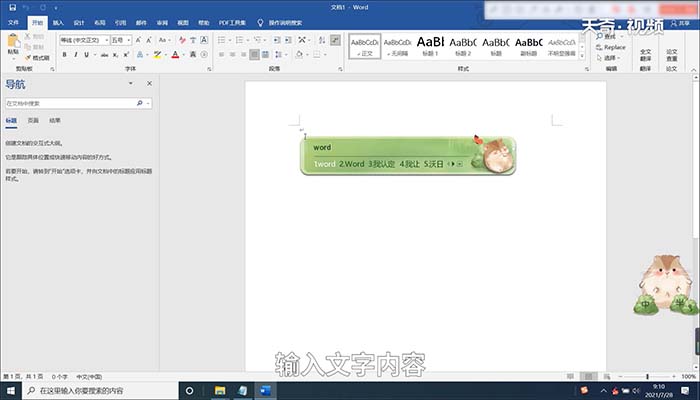Image resolution: width=700 pixels, height=400 pixels.
Task: Switch to the 视图 View tab
Action: coord(183,23)
